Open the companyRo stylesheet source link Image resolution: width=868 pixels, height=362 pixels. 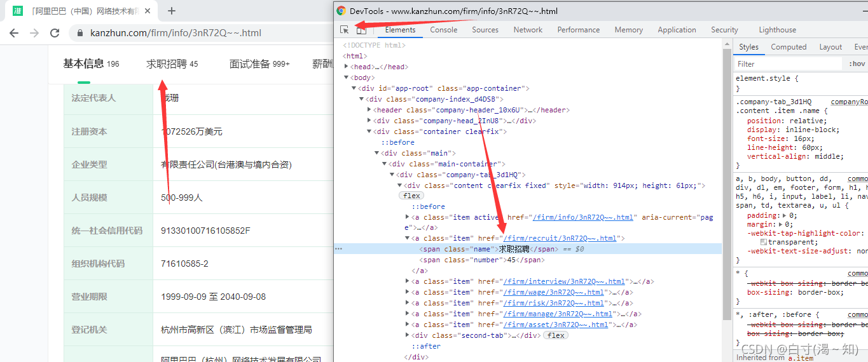(849, 102)
